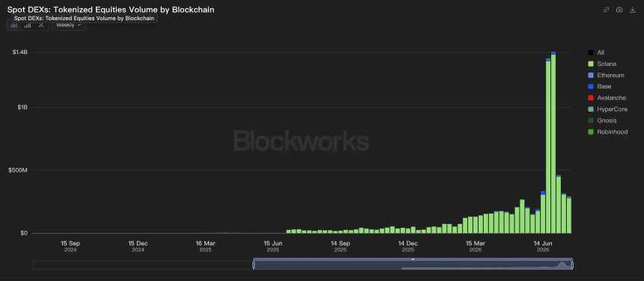Switch chart to percentage view

click(x=41, y=25)
